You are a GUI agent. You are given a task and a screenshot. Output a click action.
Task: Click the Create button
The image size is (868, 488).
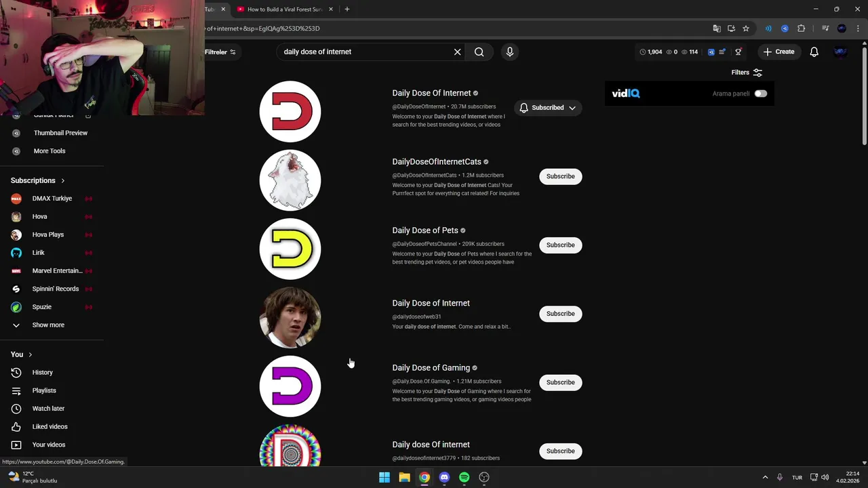click(x=778, y=52)
